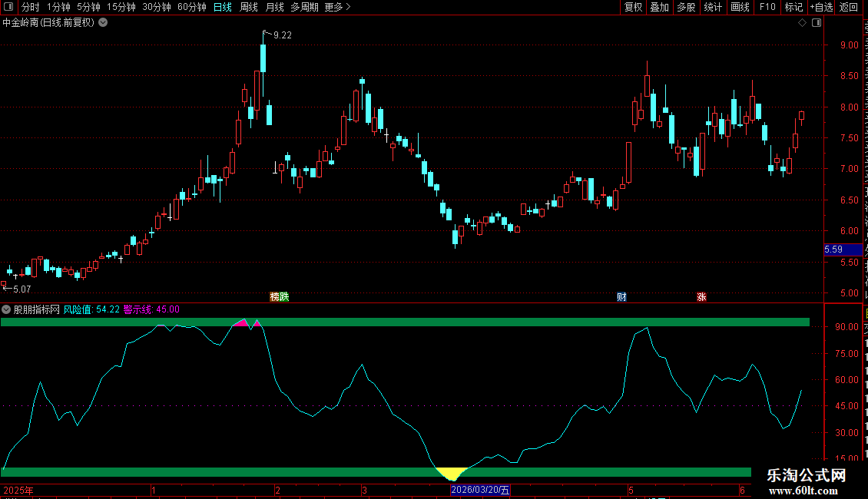Open the 复权 adjustment option

point(633,7)
